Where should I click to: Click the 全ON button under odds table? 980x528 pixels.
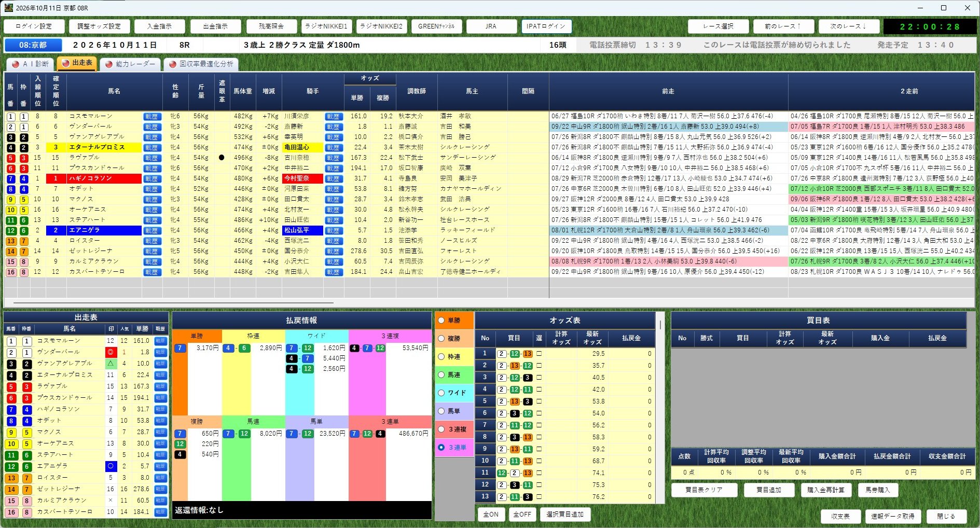pos(491,515)
